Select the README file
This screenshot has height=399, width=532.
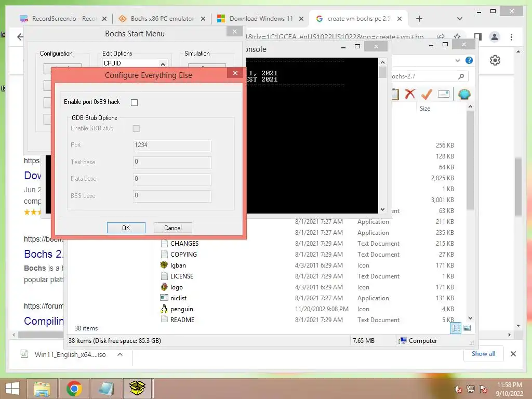coord(182,320)
